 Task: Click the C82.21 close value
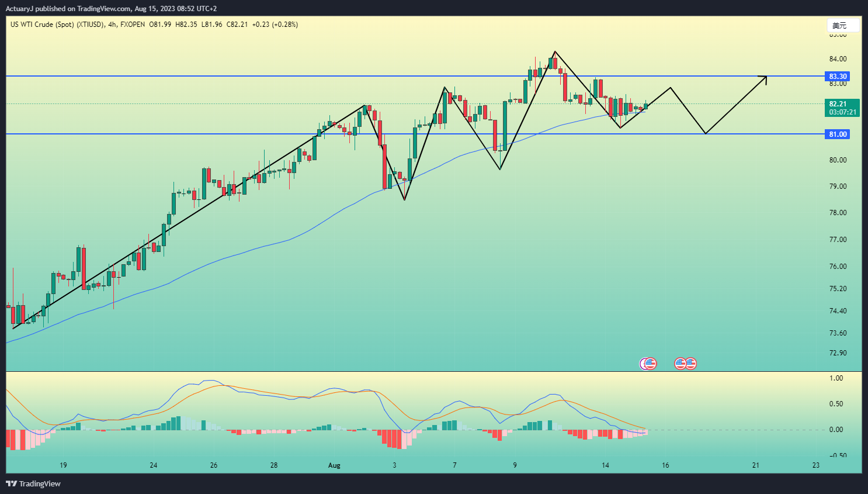[x=237, y=25]
